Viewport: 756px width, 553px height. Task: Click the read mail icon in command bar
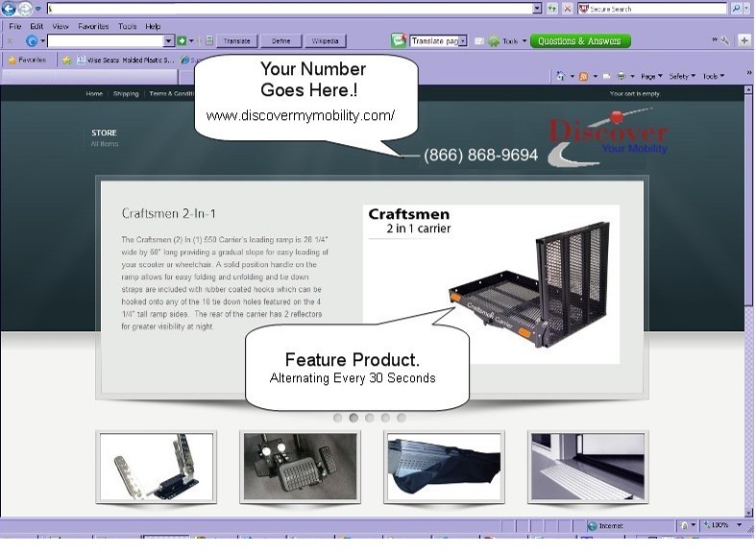606,76
